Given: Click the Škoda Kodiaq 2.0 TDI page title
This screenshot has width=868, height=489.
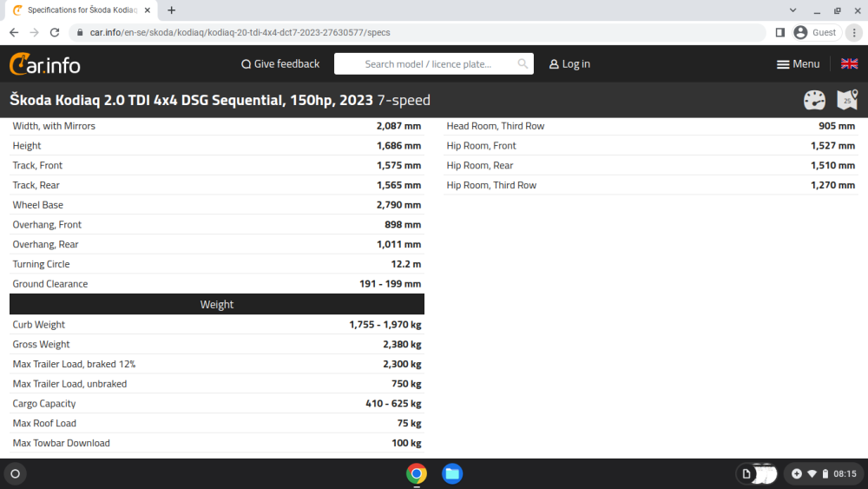Looking at the screenshot, I should click(220, 100).
